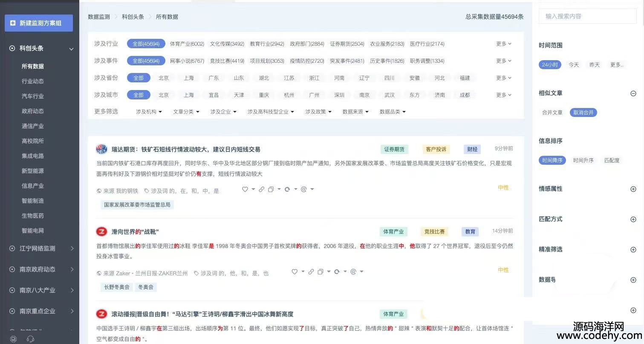Click the link icon on 瑞达期货 article
Screen dimensions: 644x344
[x=261, y=189]
